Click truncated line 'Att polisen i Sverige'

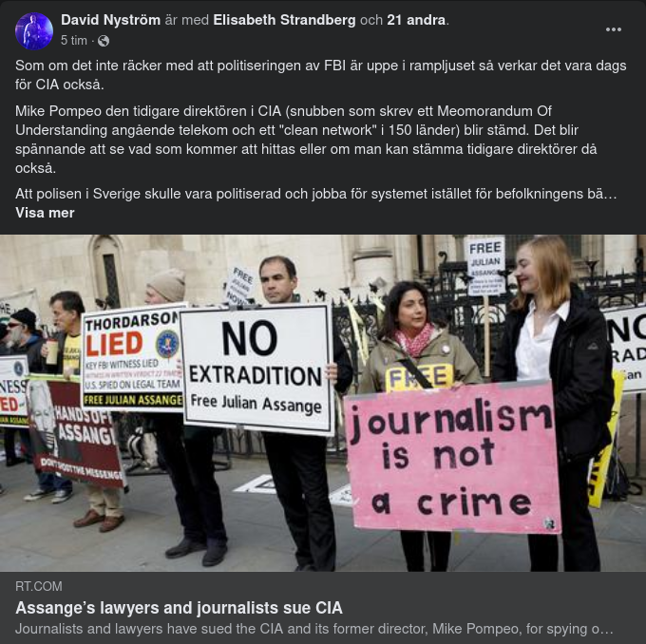(316, 194)
